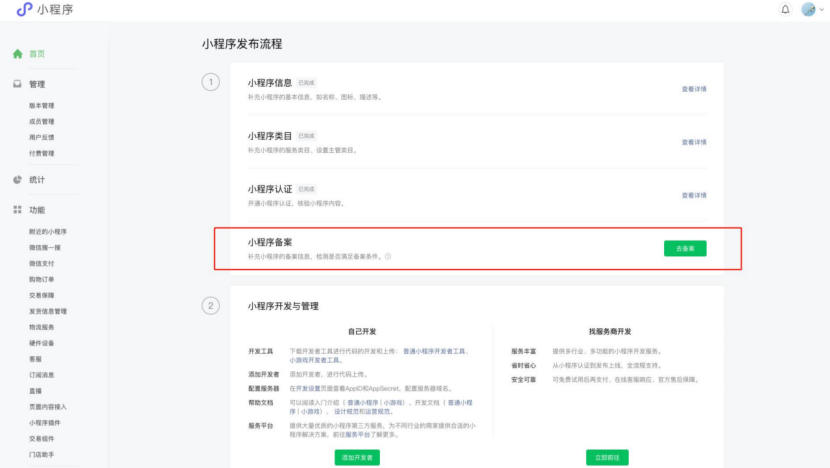
Task: Open 交易保障 in the sidebar
Action: point(42,295)
